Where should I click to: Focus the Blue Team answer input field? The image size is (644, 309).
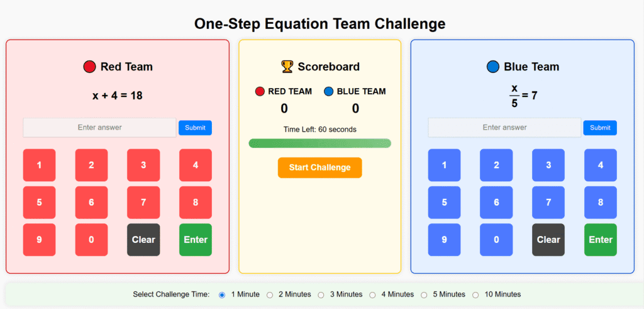504,128
